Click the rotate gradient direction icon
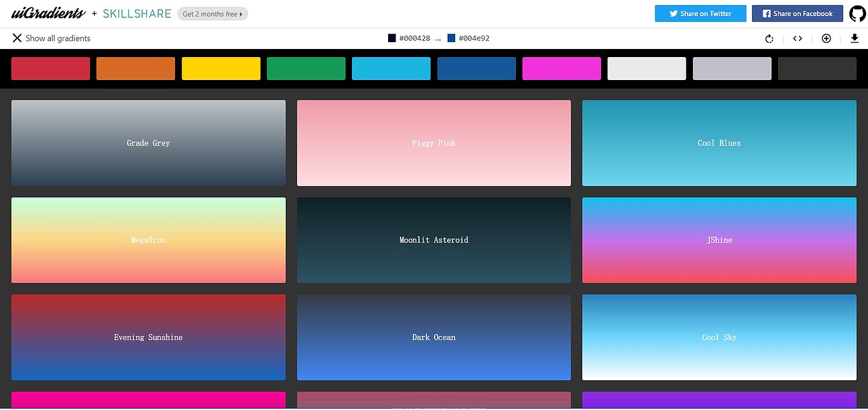This screenshot has width=868, height=410. click(x=769, y=38)
